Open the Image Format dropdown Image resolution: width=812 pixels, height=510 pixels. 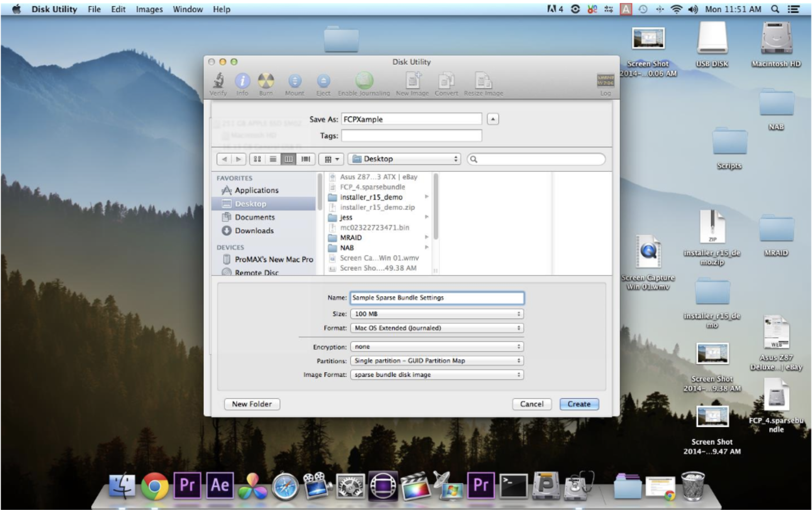tap(437, 375)
